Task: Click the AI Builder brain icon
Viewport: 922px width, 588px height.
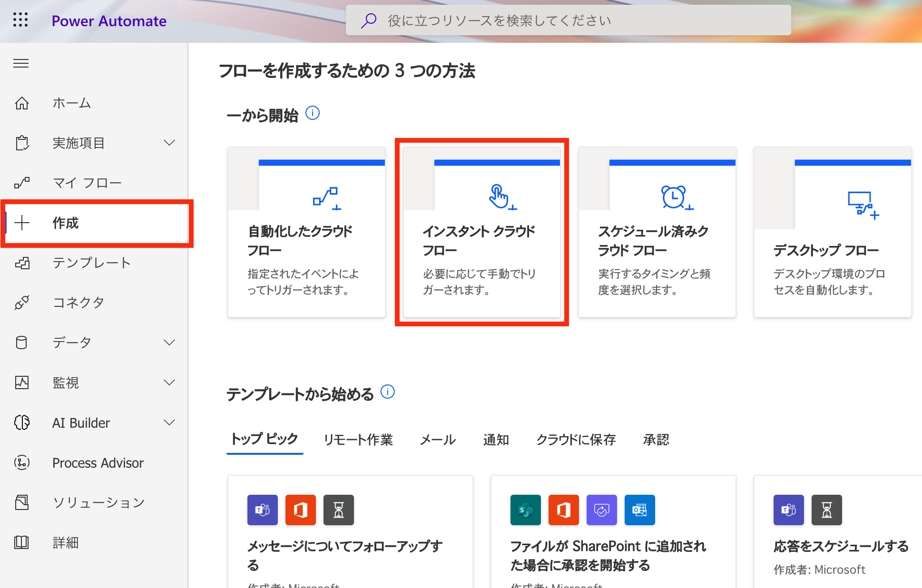Action: pos(22,422)
